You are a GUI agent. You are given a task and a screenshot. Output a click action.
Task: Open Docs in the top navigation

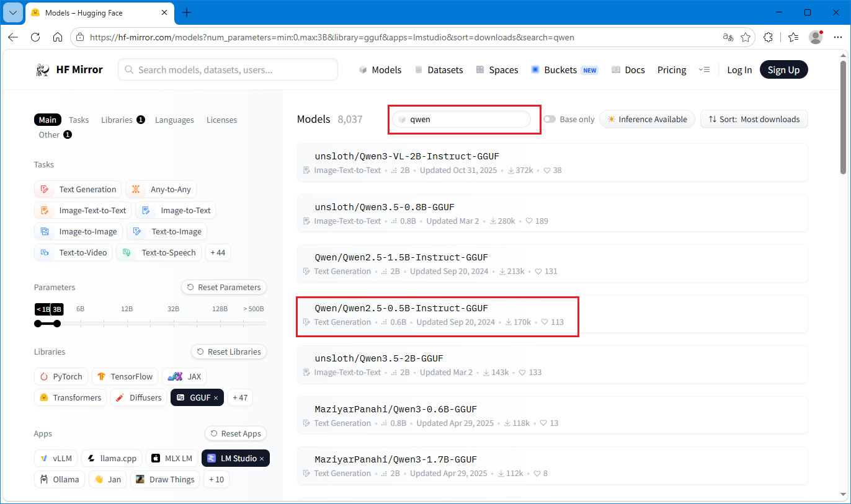628,70
